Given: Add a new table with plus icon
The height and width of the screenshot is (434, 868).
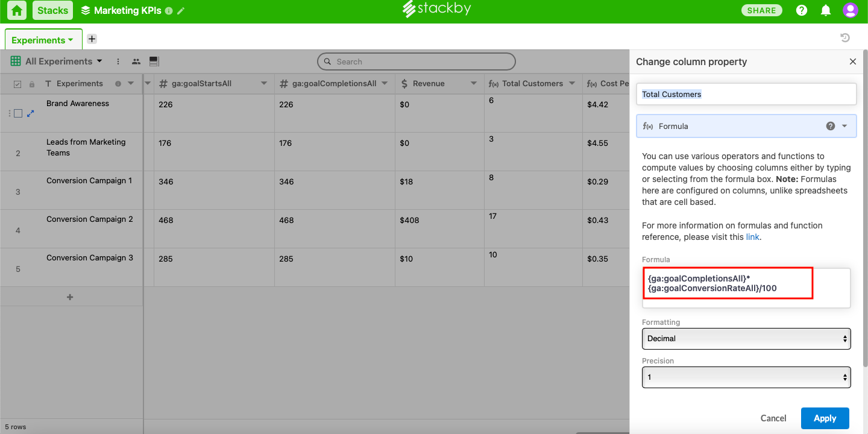Looking at the screenshot, I should 92,39.
